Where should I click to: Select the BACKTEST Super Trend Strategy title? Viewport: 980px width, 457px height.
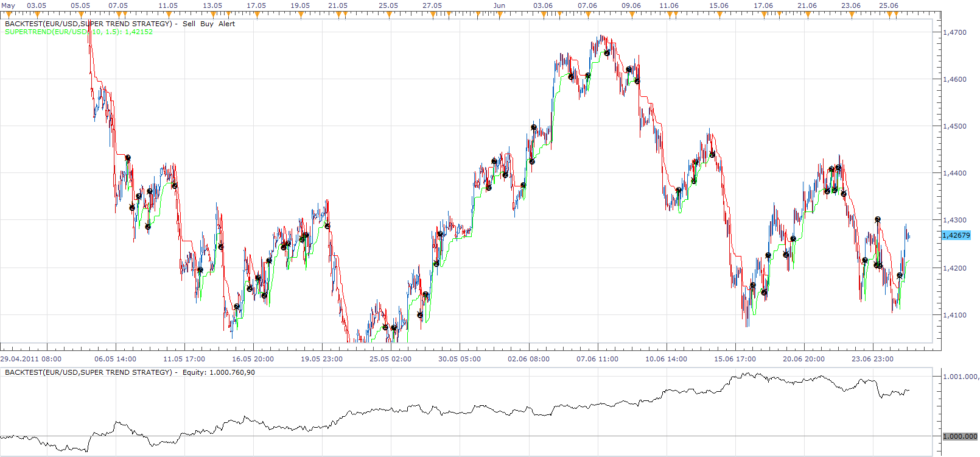[x=88, y=24]
